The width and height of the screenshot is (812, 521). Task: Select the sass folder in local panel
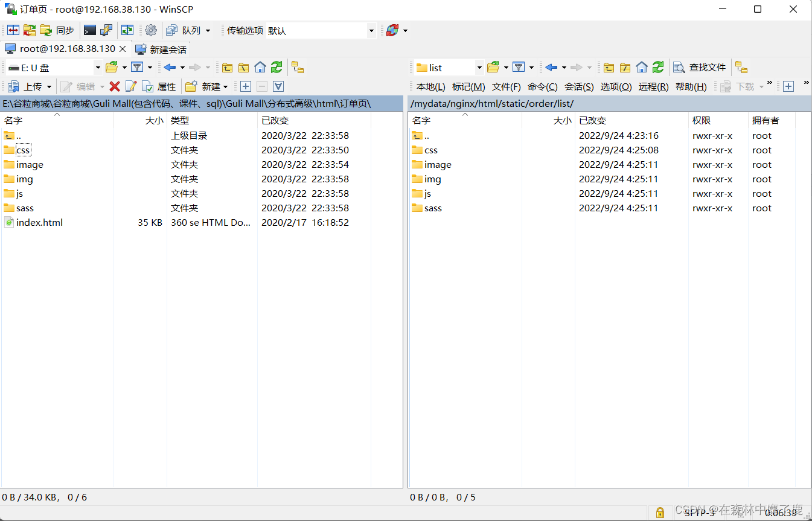tap(25, 208)
